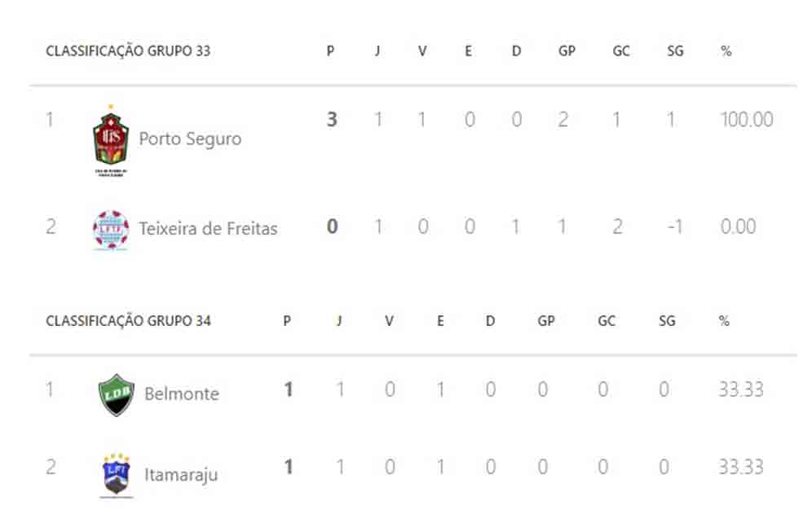799x532 pixels.
Task: Open the Teixeira de Freitas team link
Action: [x=208, y=229]
